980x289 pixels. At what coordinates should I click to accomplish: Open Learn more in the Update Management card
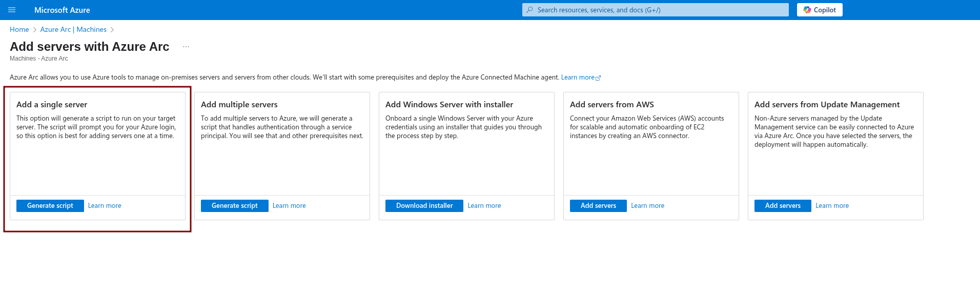coord(832,206)
